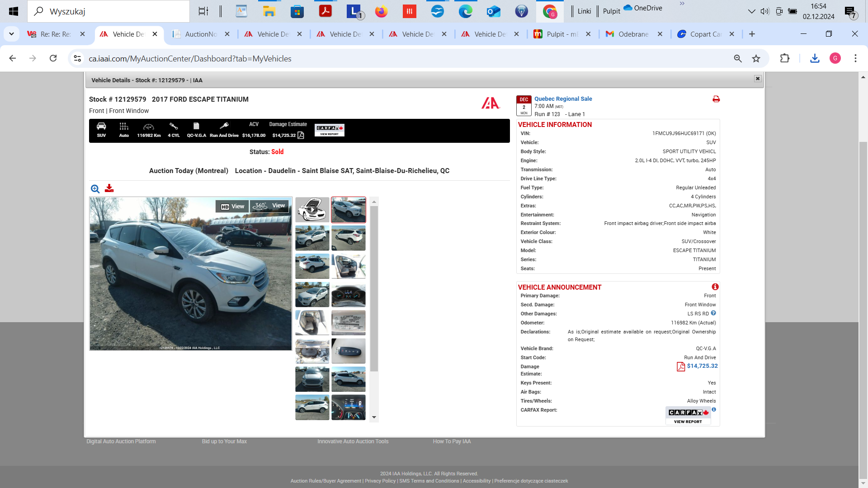Open Microsoft Edge from the taskbar
Image resolution: width=868 pixels, height=488 pixels.
466,11
